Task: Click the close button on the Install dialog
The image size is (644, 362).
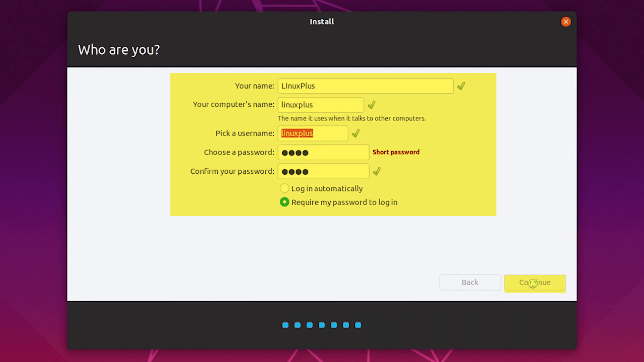Action: [566, 22]
